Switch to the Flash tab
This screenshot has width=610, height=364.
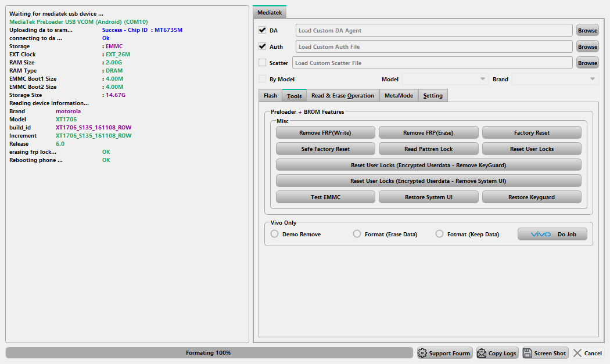pyautogui.click(x=270, y=96)
